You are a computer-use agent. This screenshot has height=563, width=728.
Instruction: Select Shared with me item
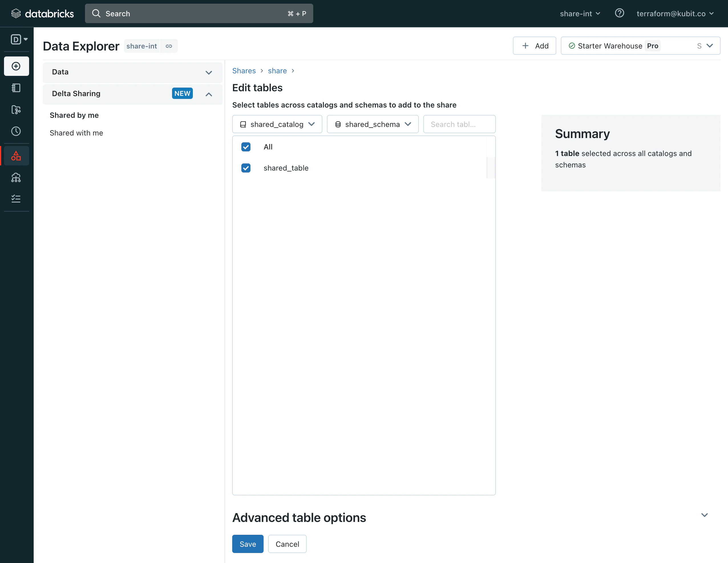(76, 133)
